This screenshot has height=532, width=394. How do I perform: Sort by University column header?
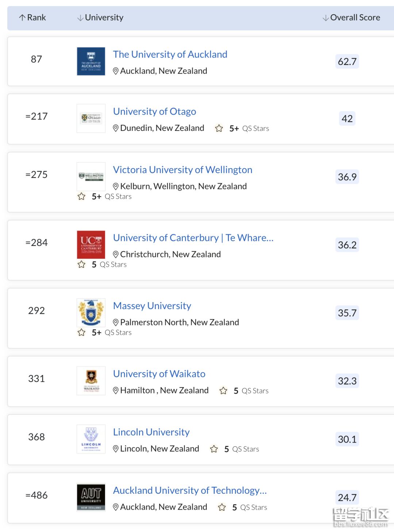[100, 18]
